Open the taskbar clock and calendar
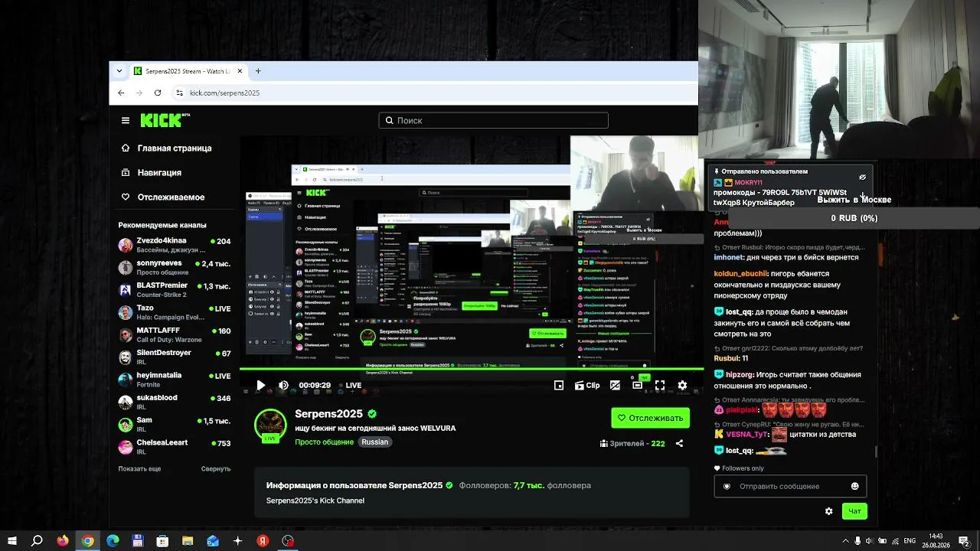The height and width of the screenshot is (551, 980). coord(936,541)
